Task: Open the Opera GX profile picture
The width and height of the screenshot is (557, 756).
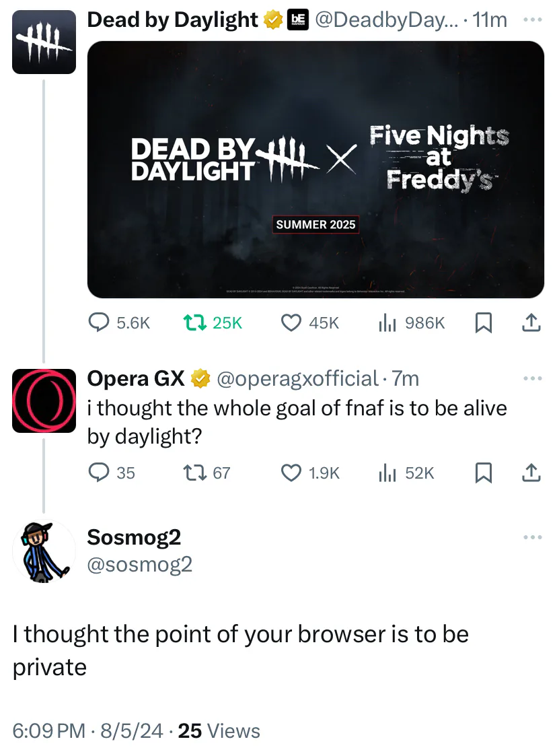Action: pos(44,401)
